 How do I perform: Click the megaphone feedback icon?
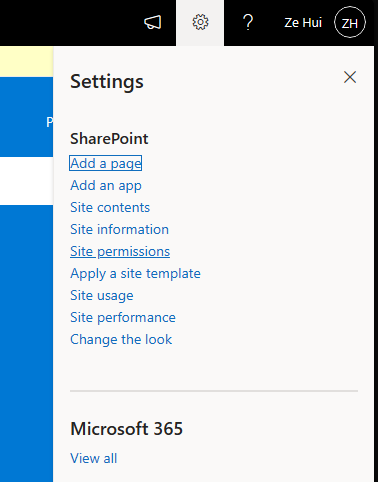(x=153, y=23)
